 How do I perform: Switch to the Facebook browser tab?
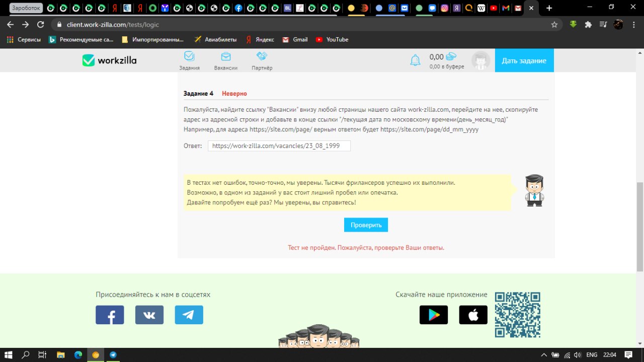pos(237,8)
